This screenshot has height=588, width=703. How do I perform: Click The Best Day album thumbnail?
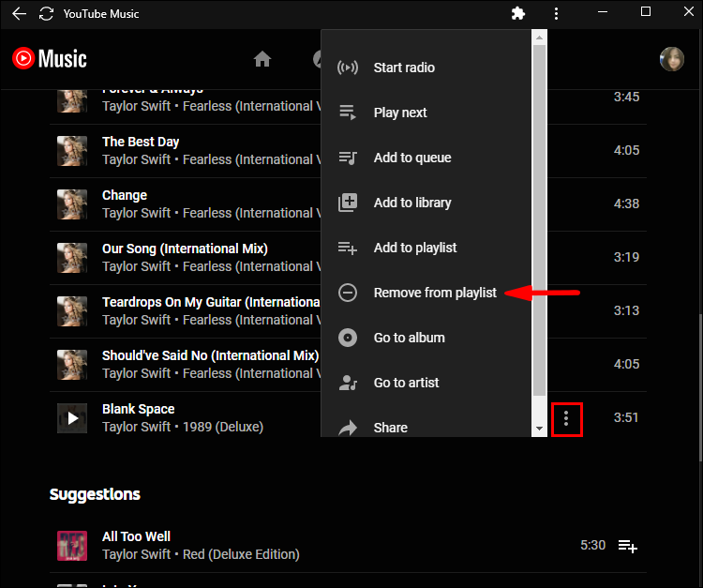72,151
